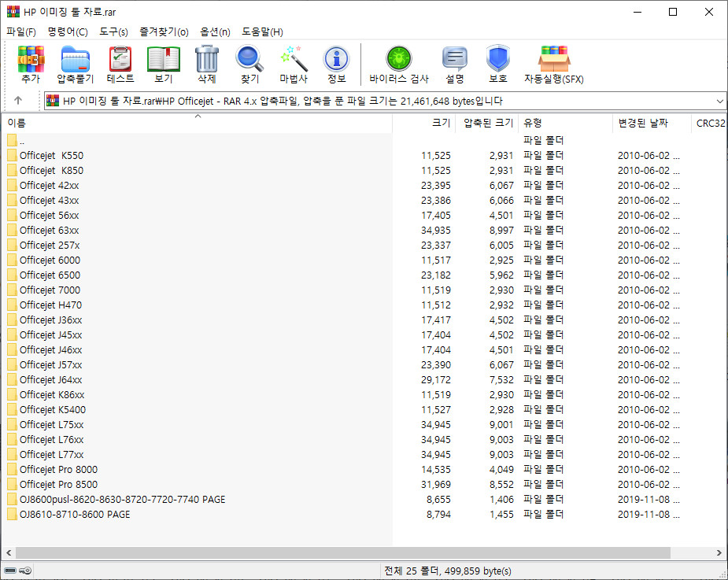This screenshot has height=580, width=728.
Task: Select the Officejet Pro 8000 folder name
Action: point(58,470)
